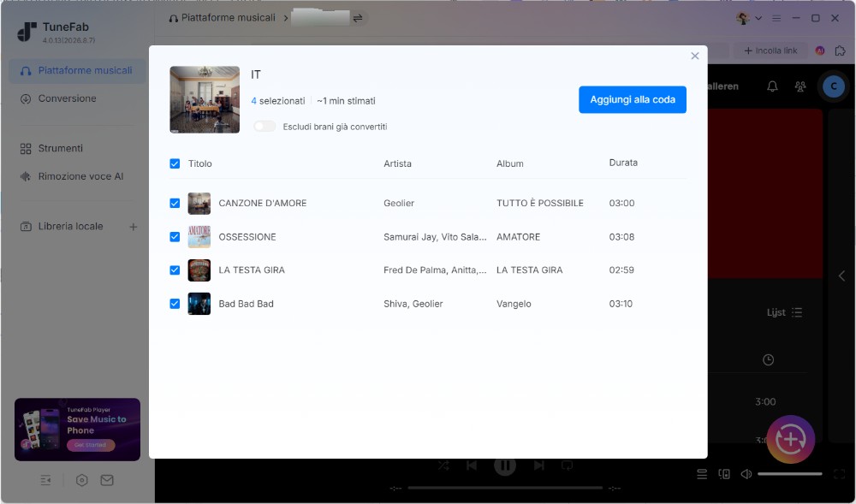Collapse sidebar using bottom-left icon
Viewport: 856px width, 504px height.
click(46, 480)
